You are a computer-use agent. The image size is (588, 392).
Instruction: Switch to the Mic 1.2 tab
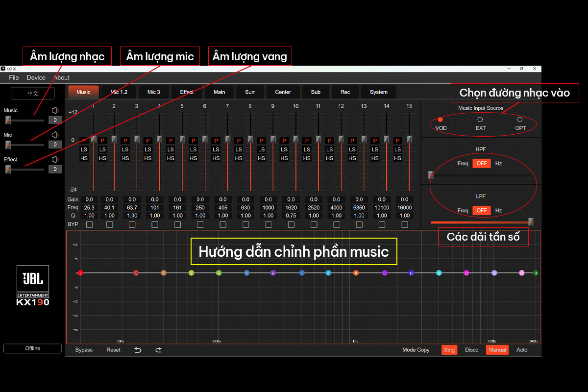click(x=119, y=92)
